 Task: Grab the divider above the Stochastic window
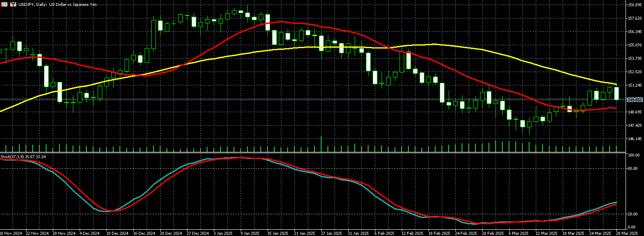pyautogui.click(x=319, y=153)
